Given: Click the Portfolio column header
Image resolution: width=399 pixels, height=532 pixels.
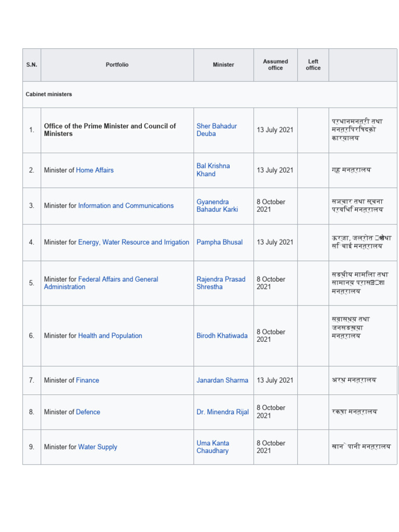Looking at the screenshot, I should pyautogui.click(x=117, y=65).
